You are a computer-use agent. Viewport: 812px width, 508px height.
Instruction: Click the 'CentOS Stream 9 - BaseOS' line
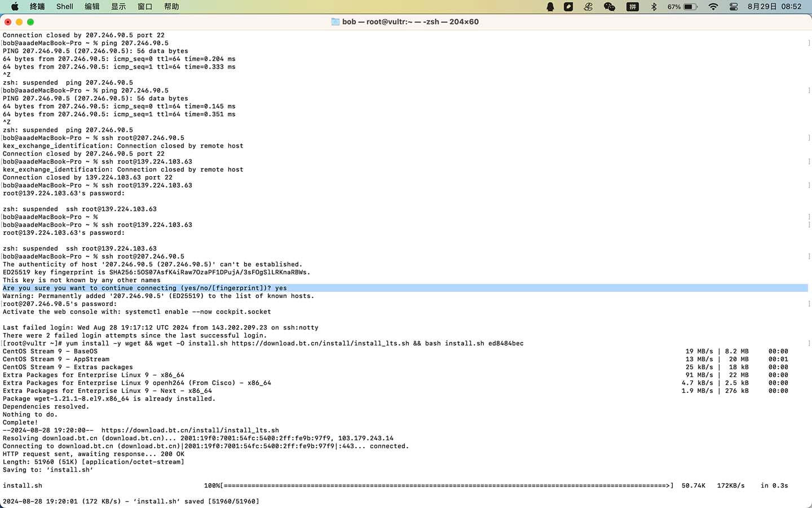point(50,351)
